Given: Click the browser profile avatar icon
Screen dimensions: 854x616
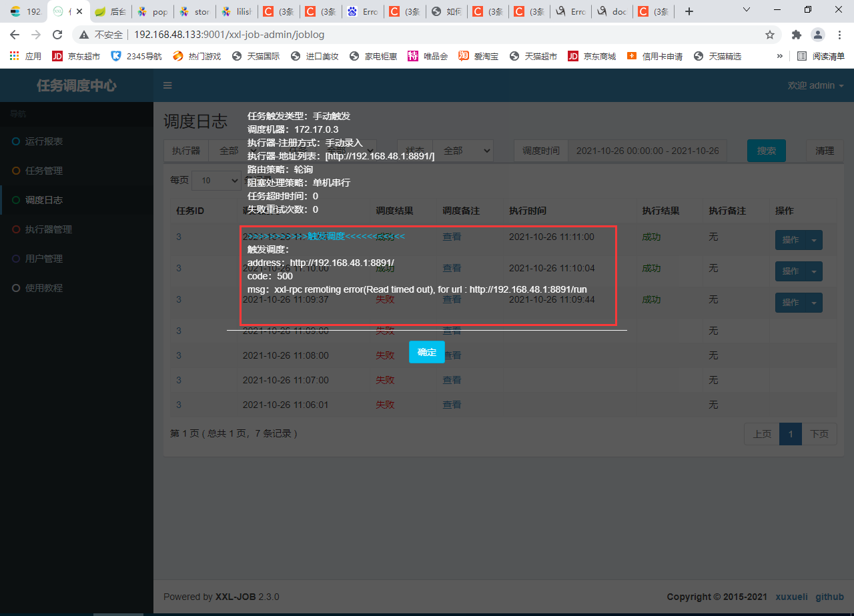Looking at the screenshot, I should [818, 35].
